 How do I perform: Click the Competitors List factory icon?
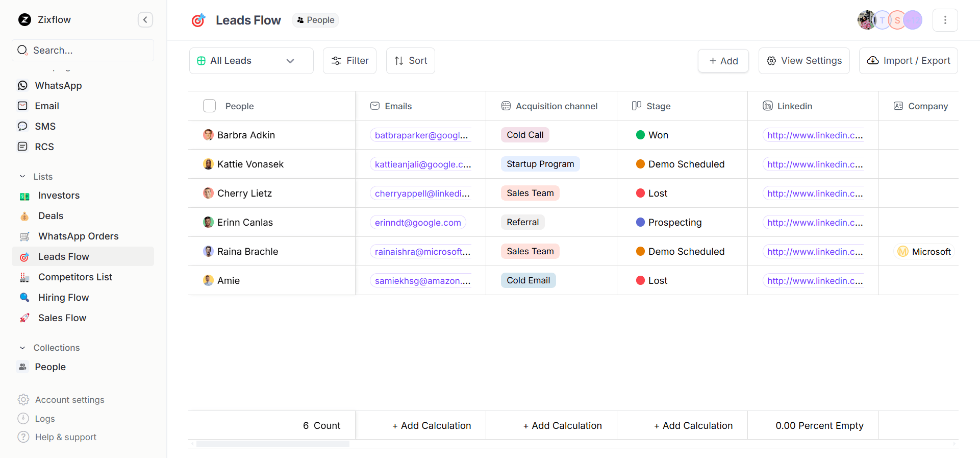click(x=24, y=277)
